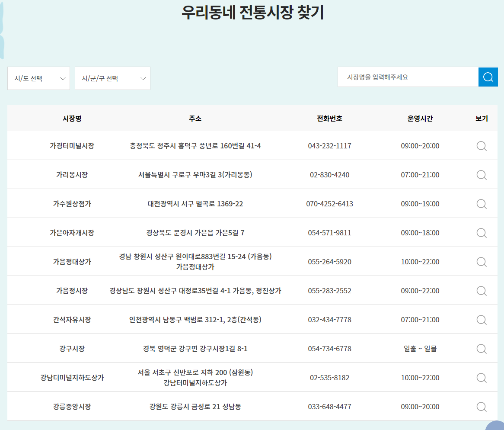
Task: Click hours 10:00~22:00 for 가음정대상가
Action: click(x=420, y=261)
